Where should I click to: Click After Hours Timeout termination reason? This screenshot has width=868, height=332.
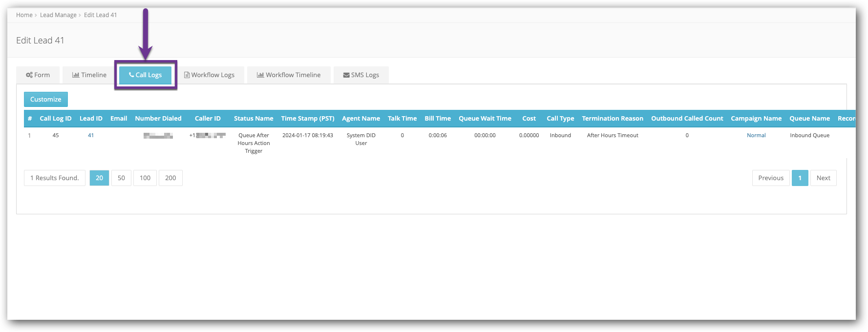tap(613, 135)
